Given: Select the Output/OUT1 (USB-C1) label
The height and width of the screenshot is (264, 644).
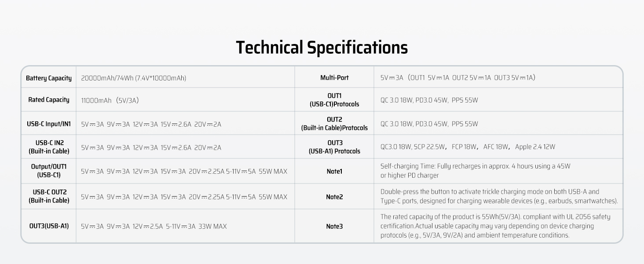Looking at the screenshot, I should (x=48, y=171).
